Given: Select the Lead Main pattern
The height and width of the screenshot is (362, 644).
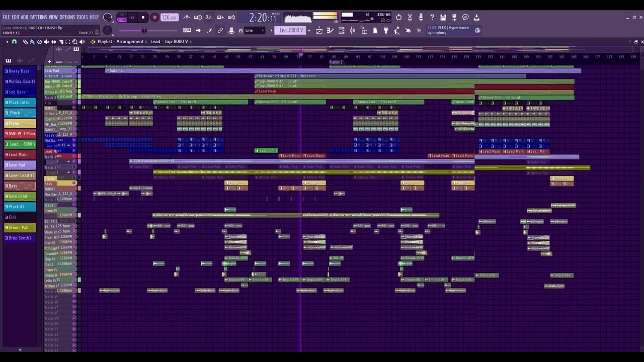Looking at the screenshot, I should click(x=20, y=155).
